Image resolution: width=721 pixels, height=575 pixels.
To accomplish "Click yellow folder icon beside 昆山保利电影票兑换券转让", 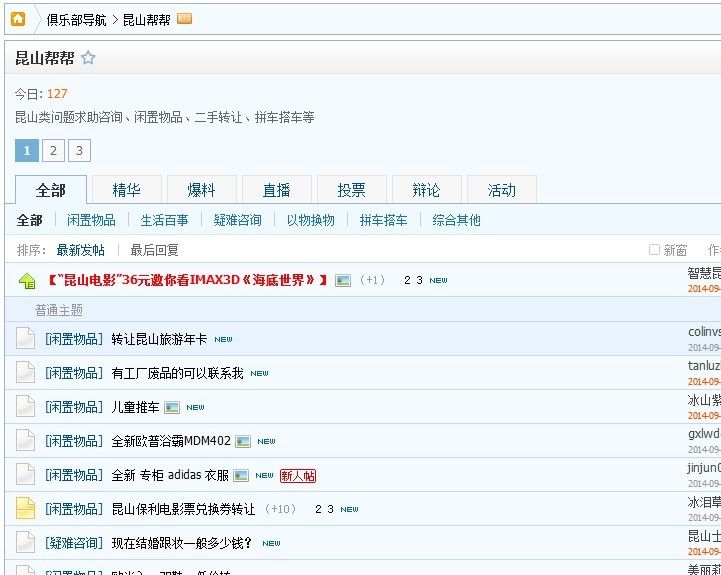I will (26, 508).
